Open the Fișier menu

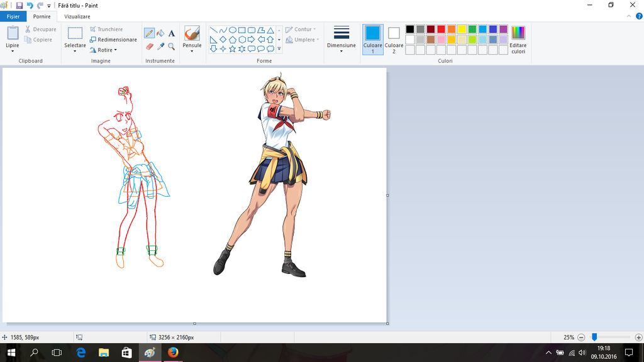[x=13, y=16]
